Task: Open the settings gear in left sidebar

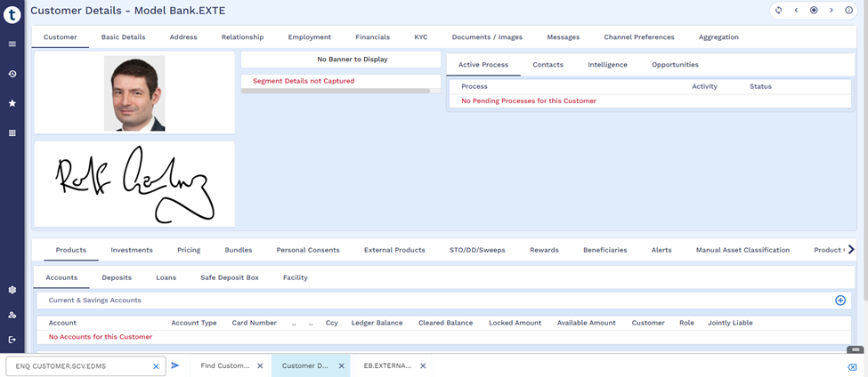Action: pos(12,290)
